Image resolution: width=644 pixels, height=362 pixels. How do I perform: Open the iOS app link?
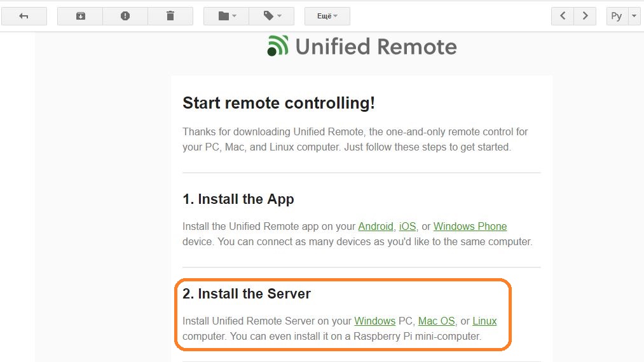coord(408,227)
